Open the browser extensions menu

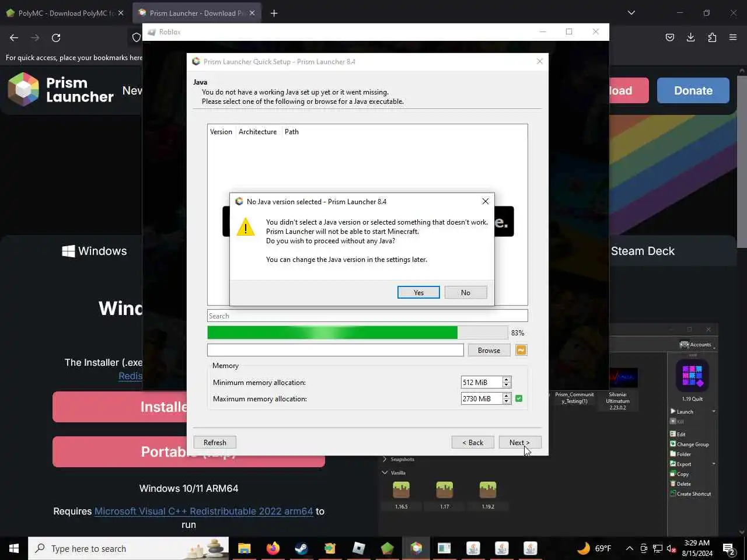712,37
